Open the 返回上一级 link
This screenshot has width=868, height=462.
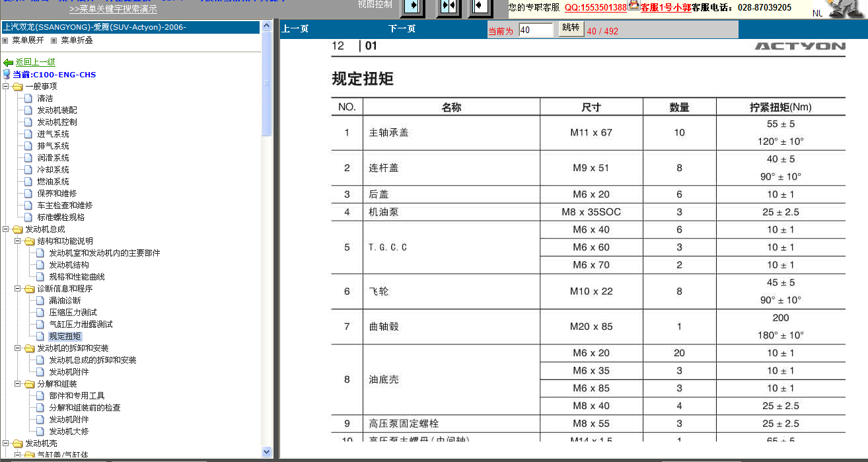tap(36, 62)
